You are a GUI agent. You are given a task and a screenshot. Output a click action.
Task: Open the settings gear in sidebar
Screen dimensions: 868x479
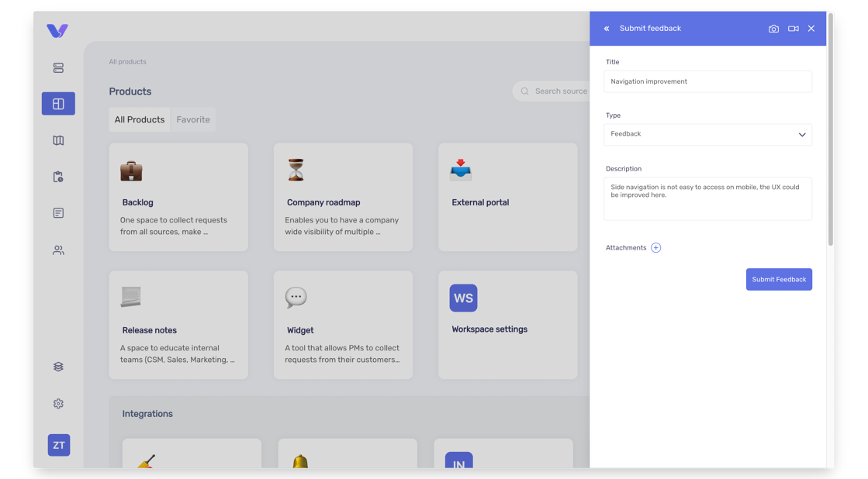58,404
